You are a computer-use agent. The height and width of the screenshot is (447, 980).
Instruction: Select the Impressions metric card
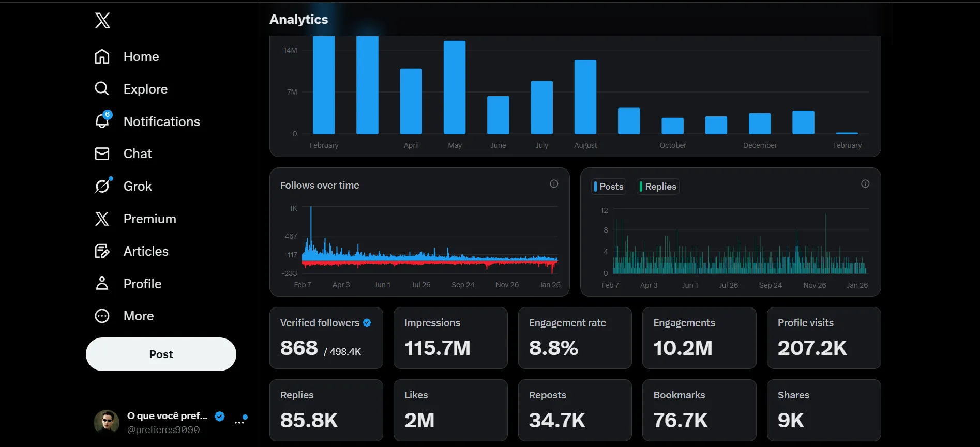pyautogui.click(x=450, y=338)
